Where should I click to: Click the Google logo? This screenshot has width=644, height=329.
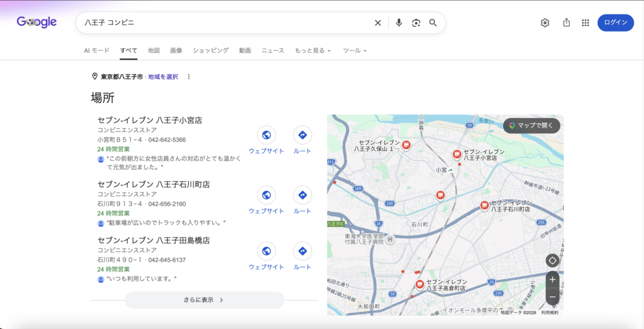[x=36, y=22]
